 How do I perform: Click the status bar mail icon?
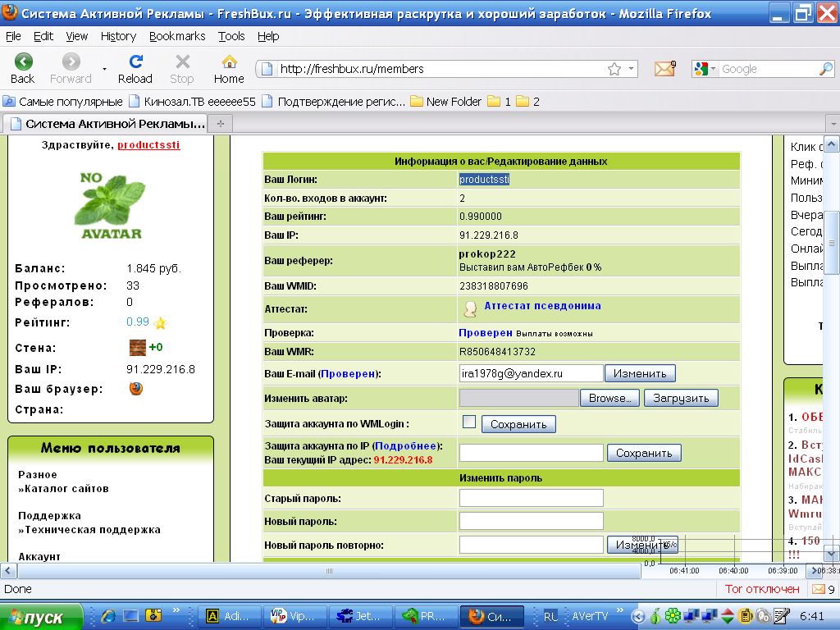click(x=819, y=589)
